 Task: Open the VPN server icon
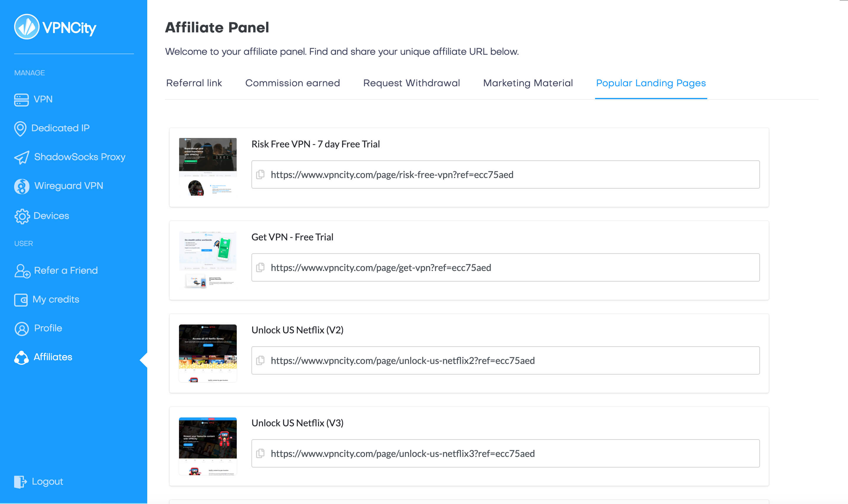tap(21, 100)
